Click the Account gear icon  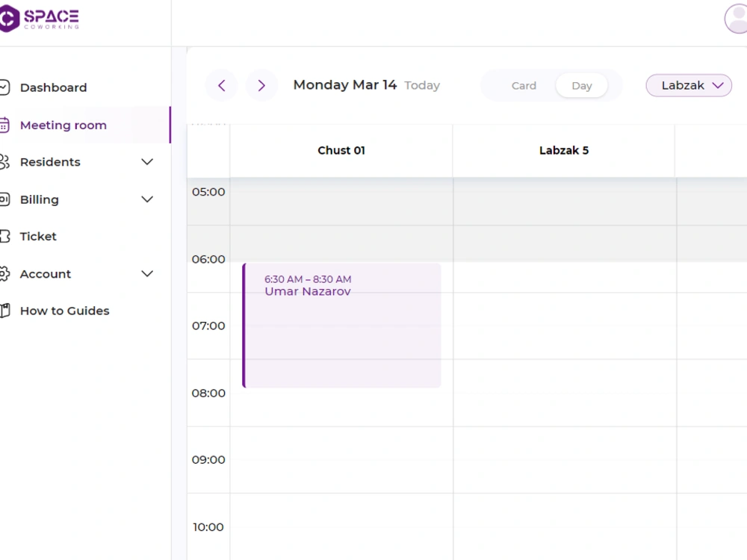[x=4, y=274]
